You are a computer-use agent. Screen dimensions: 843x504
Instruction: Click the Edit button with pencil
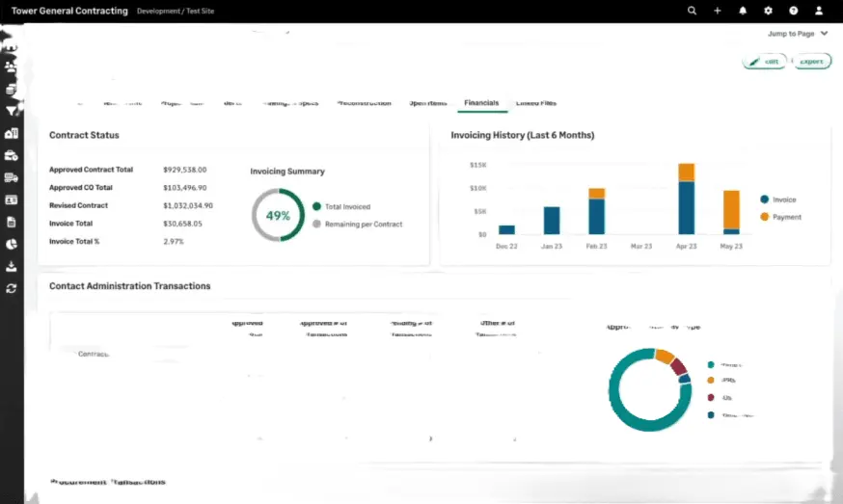tap(764, 62)
